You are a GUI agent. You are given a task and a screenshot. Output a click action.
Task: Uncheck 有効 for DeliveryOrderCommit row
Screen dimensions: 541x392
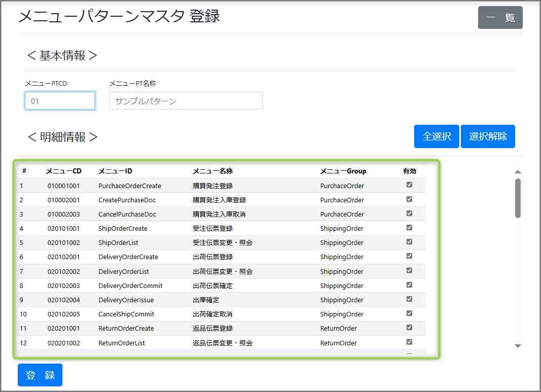coord(410,285)
